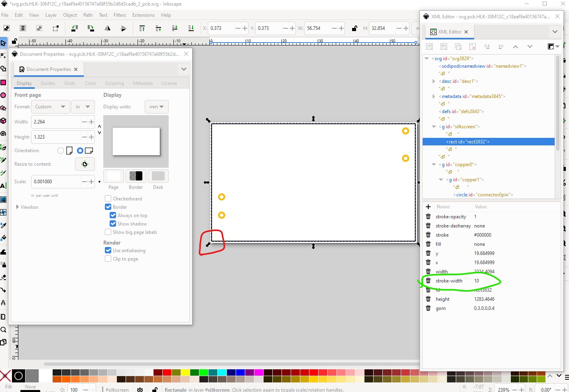Viewport: 569px width, 392px height.
Task: Rotate selection 90° counter-clockwise
Action: pyautogui.click(x=74, y=28)
